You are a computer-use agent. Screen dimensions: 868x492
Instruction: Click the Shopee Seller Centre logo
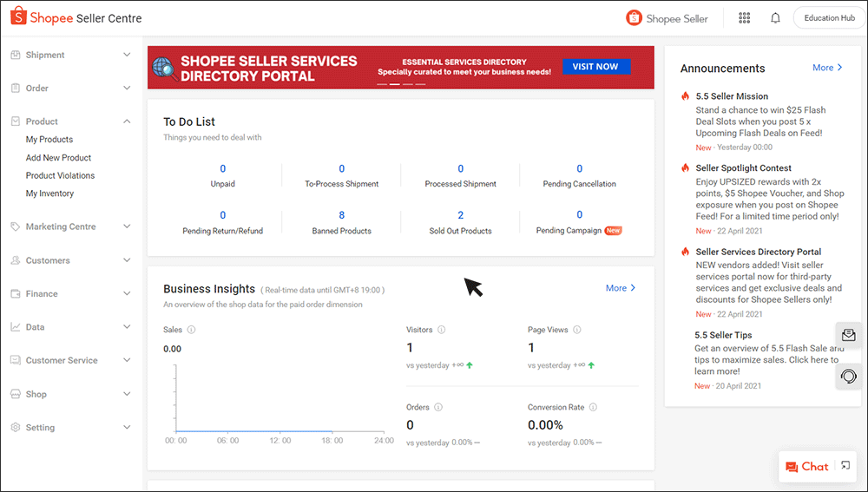[x=76, y=17]
